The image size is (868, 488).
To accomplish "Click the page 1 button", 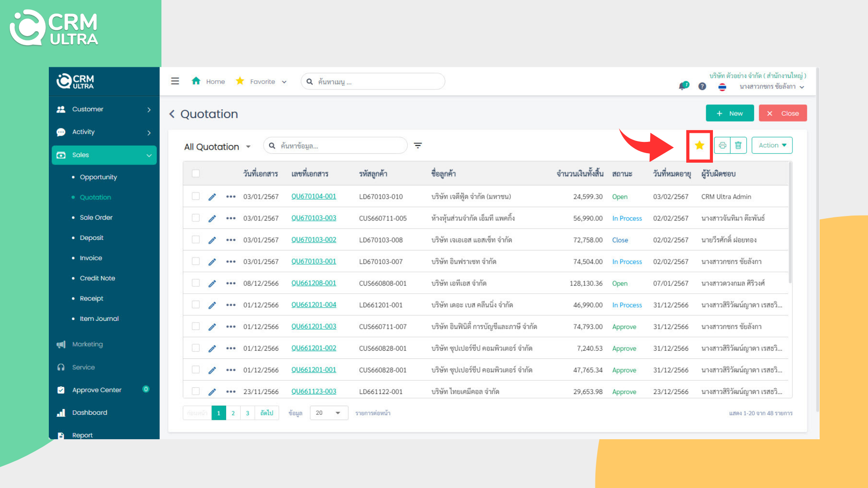I will tap(219, 413).
